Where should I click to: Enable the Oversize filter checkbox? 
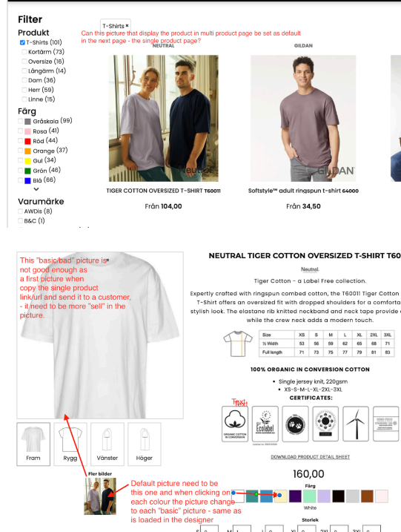[24, 62]
